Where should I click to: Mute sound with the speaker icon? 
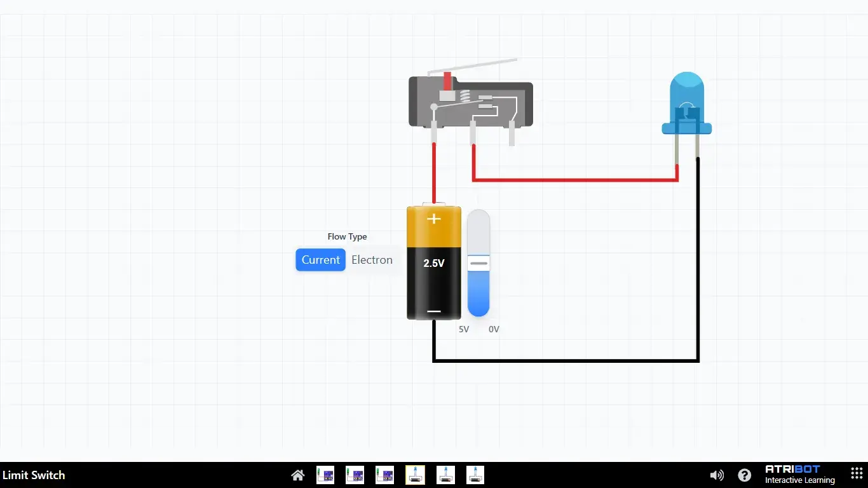pyautogui.click(x=717, y=475)
